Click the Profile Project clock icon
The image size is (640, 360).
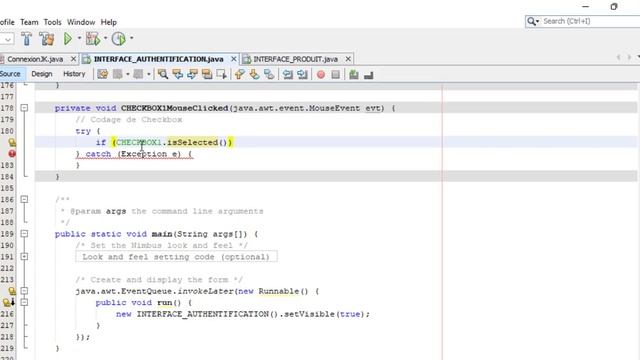(x=119, y=39)
